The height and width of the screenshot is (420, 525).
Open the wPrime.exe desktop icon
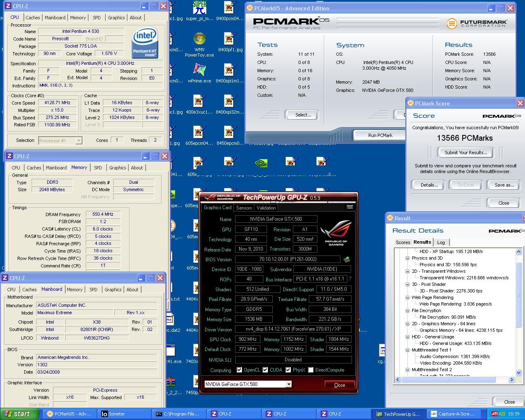click(199, 73)
